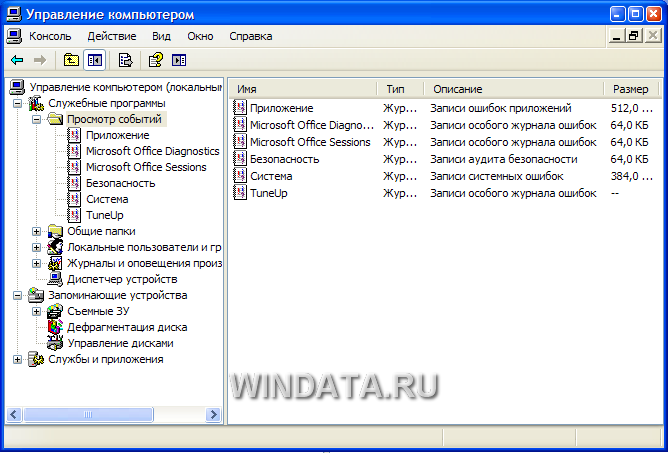
Task: Click the Up one level folder icon
Action: click(71, 60)
